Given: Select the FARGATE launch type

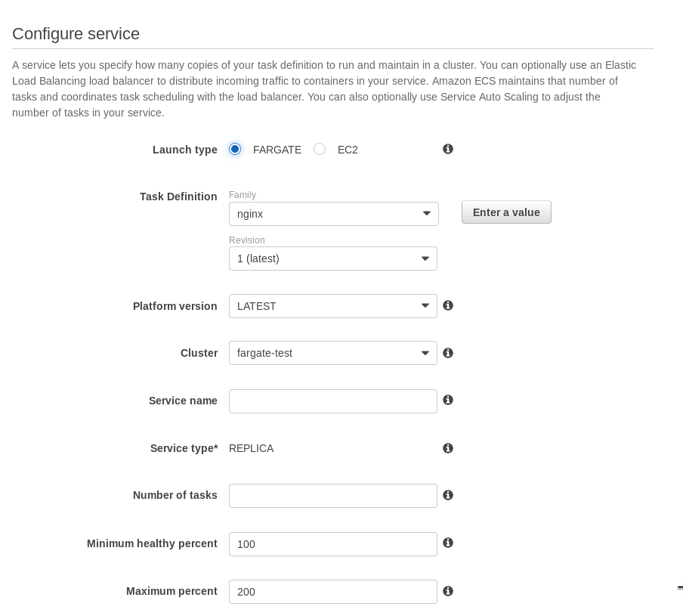Looking at the screenshot, I should [235, 149].
